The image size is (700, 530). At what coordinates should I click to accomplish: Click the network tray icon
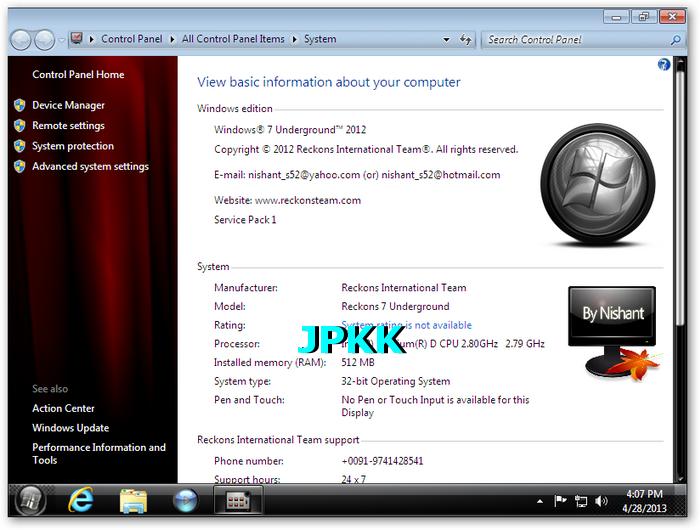(581, 501)
